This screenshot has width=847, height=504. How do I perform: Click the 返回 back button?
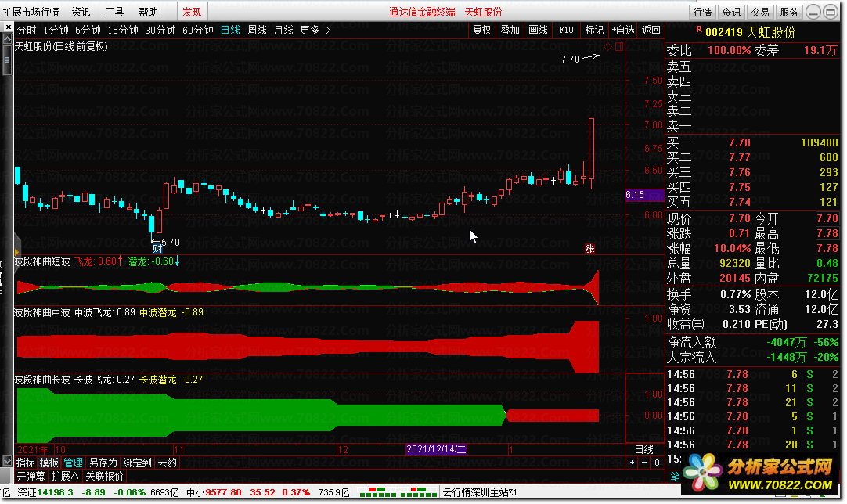pos(651,31)
